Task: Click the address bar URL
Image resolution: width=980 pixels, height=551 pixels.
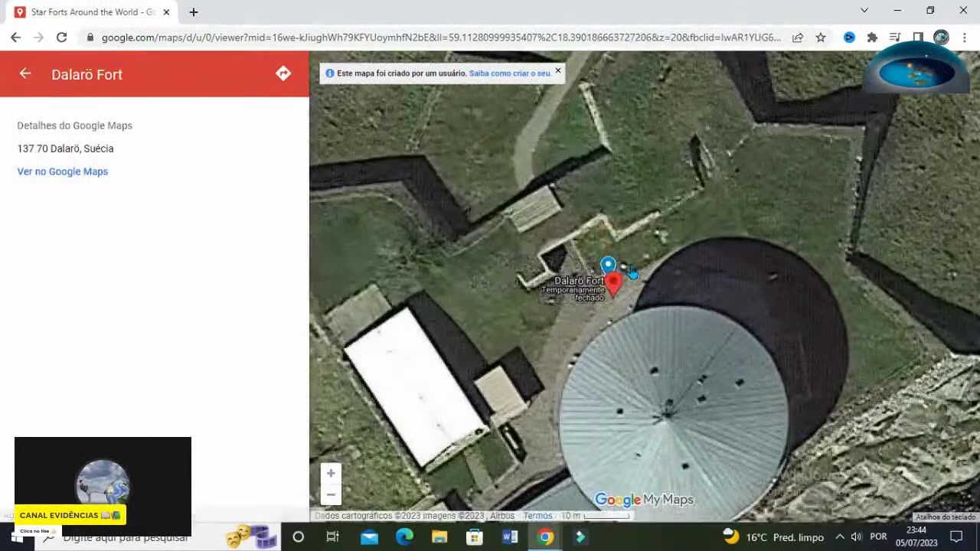Action: pyautogui.click(x=441, y=37)
